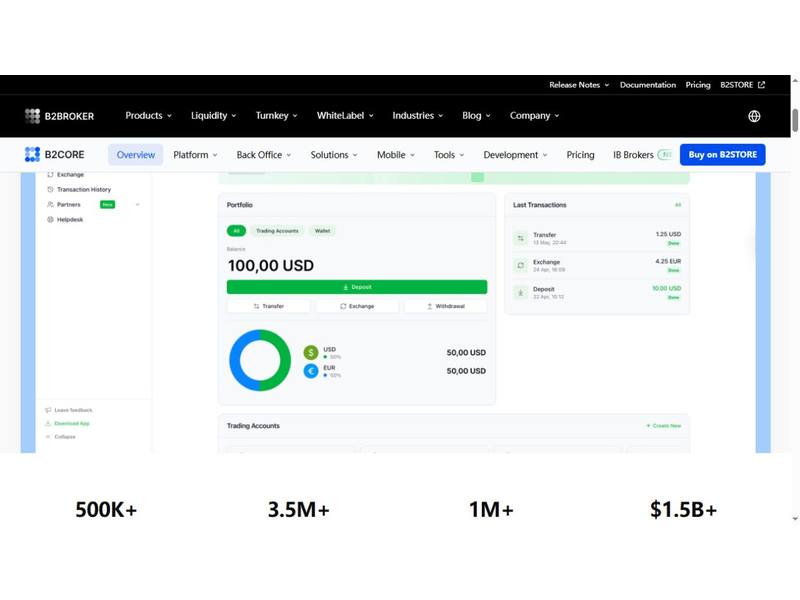Click the Collapse sidebar icon
The width and height of the screenshot is (800, 600).
48,437
